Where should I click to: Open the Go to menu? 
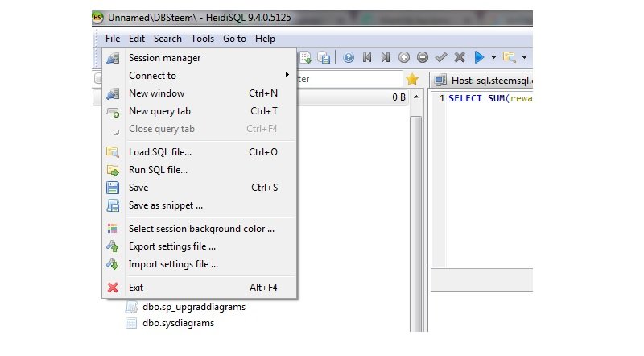(x=234, y=39)
